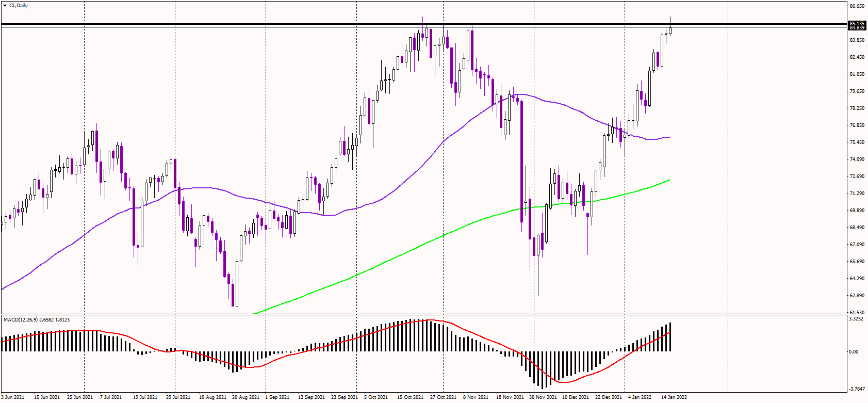Click the 30 Nov 2021 date label
Viewport: 868px width, 403px height.
pyautogui.click(x=543, y=397)
